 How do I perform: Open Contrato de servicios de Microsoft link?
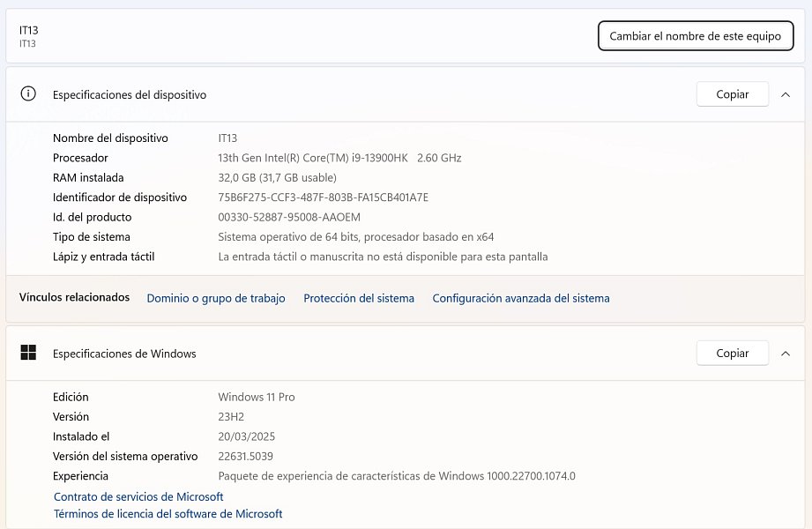pos(138,496)
